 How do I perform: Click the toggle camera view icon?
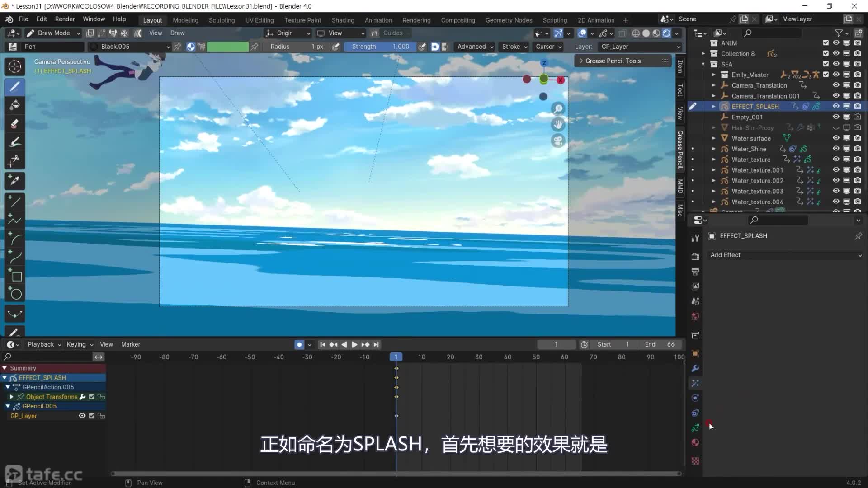pyautogui.click(x=558, y=141)
